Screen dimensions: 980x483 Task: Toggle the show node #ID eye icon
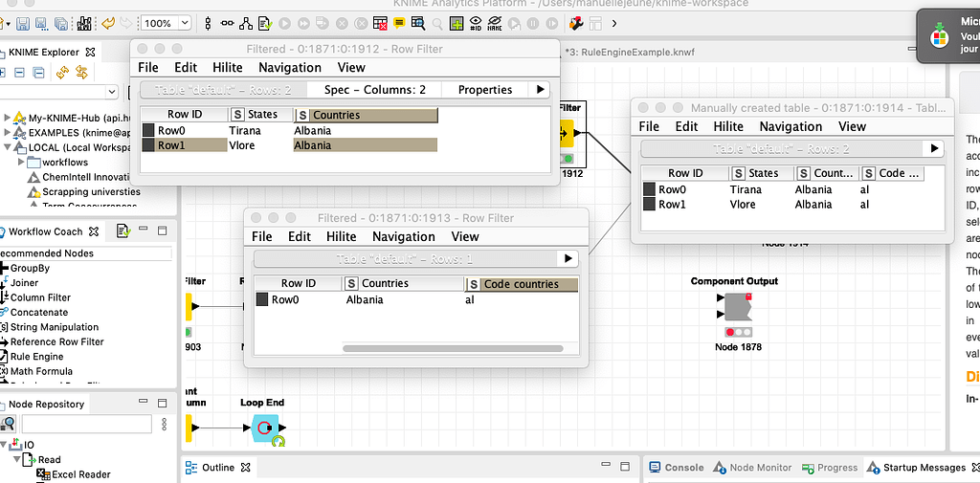point(476,24)
